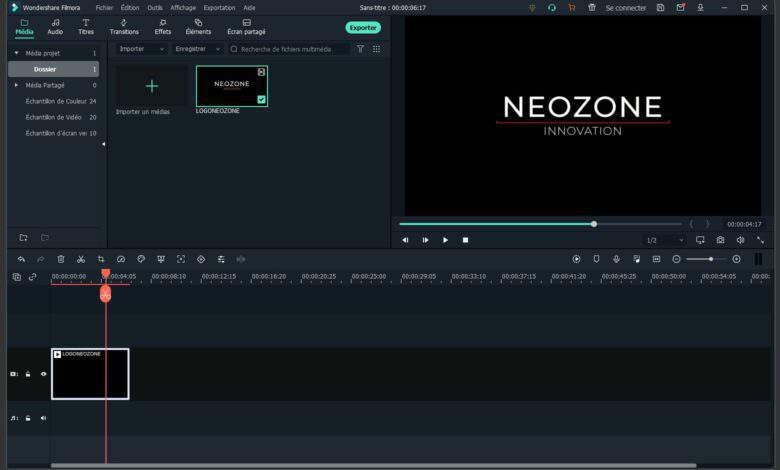This screenshot has width=780, height=470.
Task: Open the Aide menu
Action: [x=249, y=7]
